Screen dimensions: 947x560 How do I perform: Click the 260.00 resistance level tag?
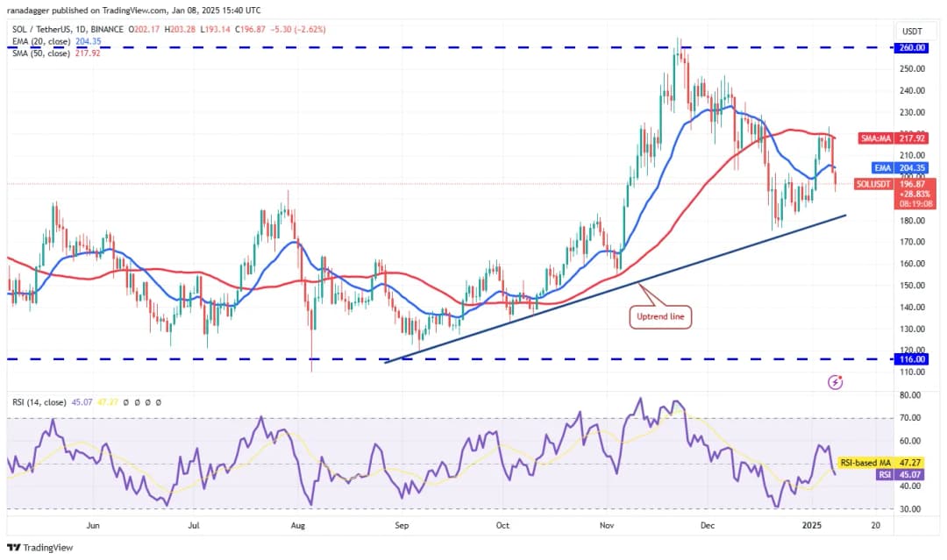coord(911,47)
